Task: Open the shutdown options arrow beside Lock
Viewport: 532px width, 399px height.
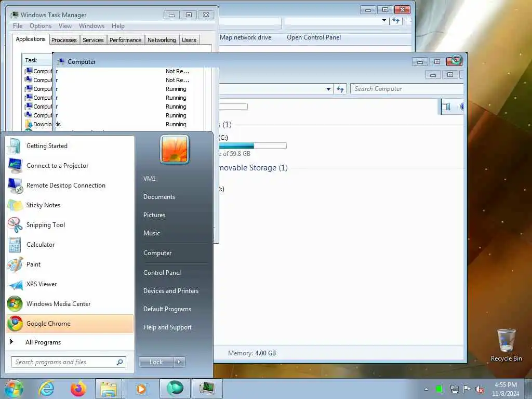Action: 179,362
